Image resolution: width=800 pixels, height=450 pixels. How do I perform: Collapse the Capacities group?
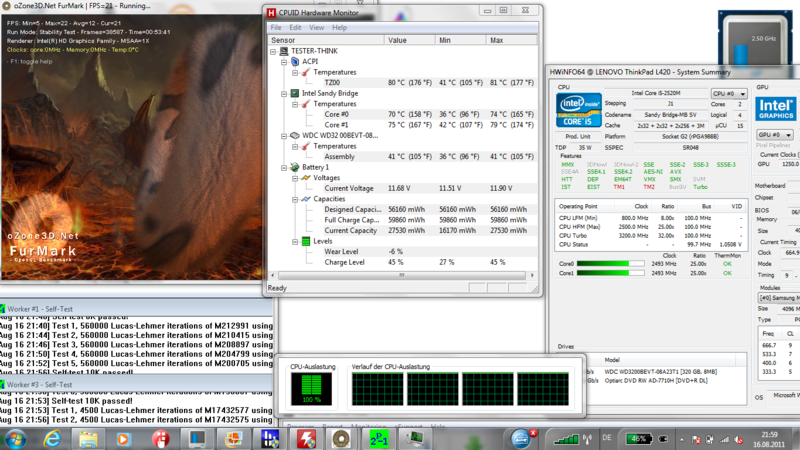coord(295,199)
